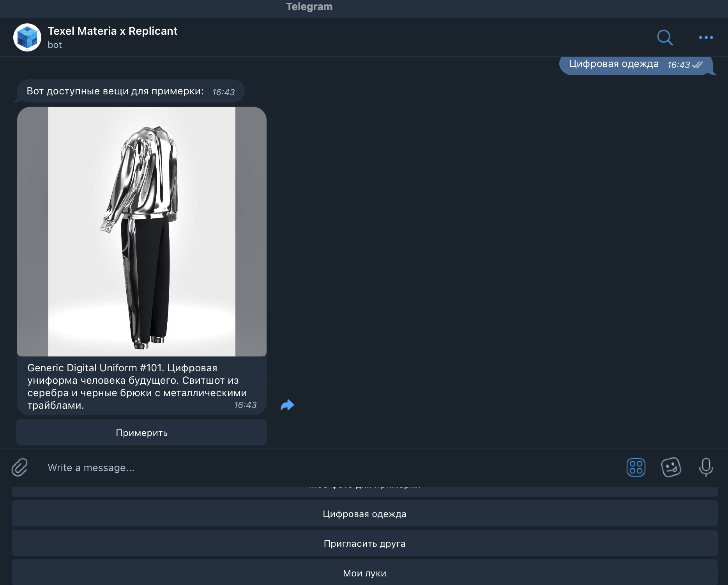Click the bot status label under title
Image resolution: width=728 pixels, height=585 pixels.
coord(55,45)
